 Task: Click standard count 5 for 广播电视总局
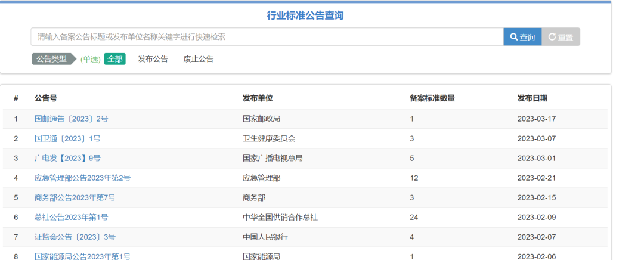[411, 158]
